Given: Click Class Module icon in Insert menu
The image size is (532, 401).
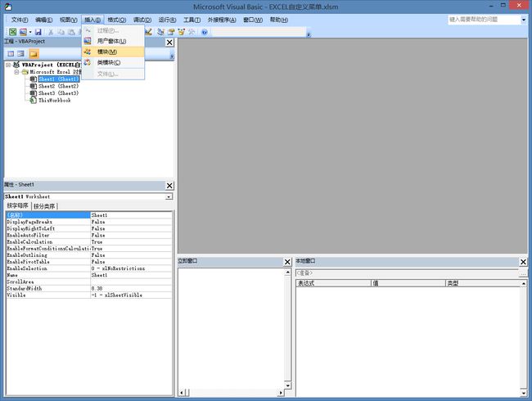Looking at the screenshot, I should pyautogui.click(x=88, y=62).
